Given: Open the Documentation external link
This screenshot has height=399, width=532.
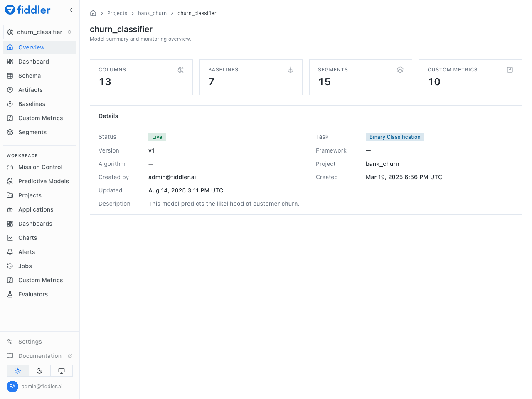Looking at the screenshot, I should coord(39,356).
